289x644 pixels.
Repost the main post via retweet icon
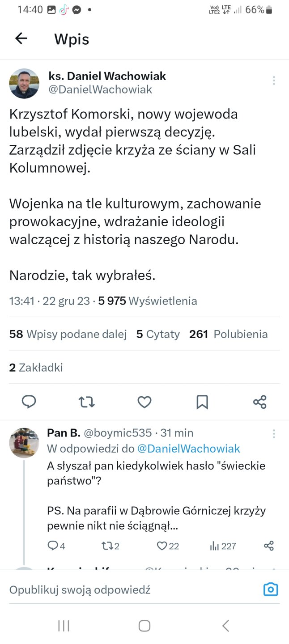pyautogui.click(x=87, y=402)
